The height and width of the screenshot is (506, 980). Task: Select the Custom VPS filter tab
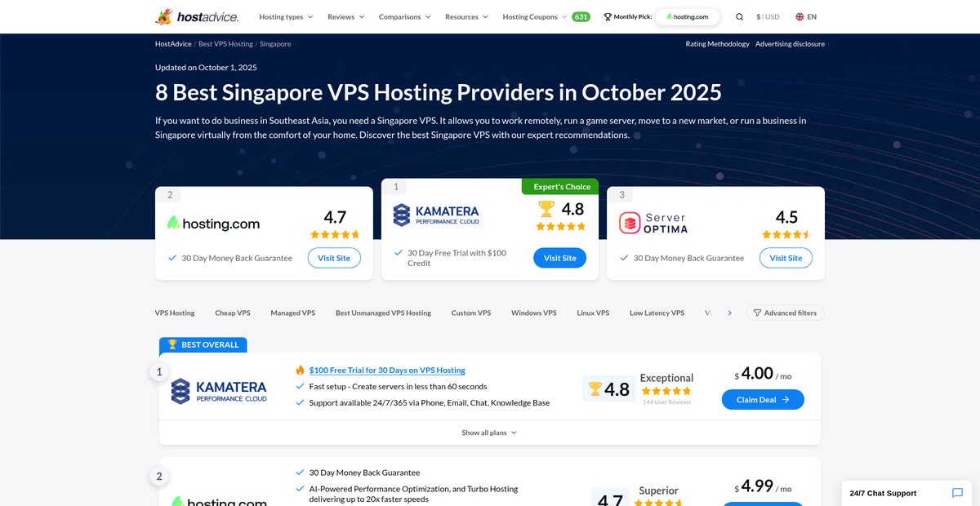(x=471, y=313)
